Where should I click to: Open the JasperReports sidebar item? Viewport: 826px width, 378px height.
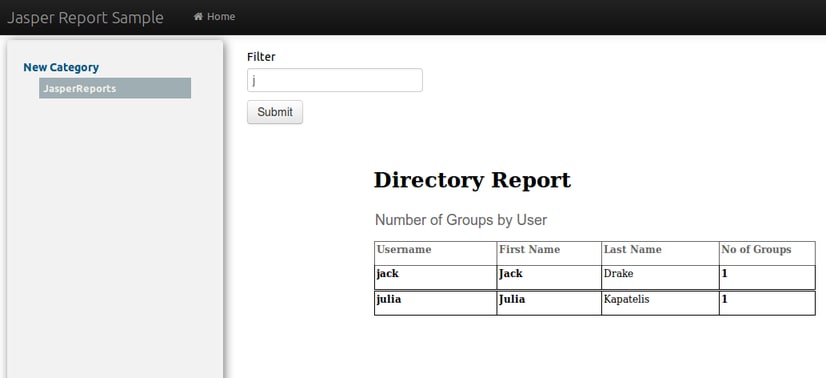click(x=115, y=88)
